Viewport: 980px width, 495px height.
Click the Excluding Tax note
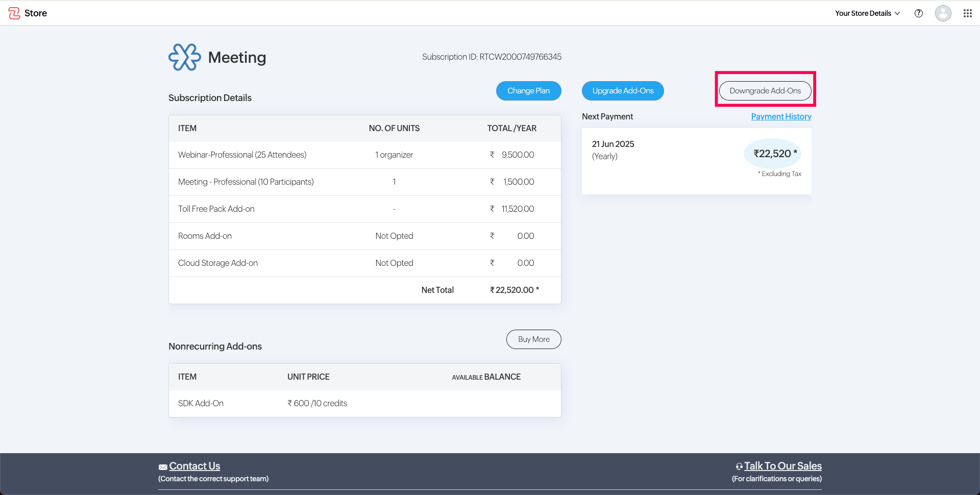(x=780, y=174)
